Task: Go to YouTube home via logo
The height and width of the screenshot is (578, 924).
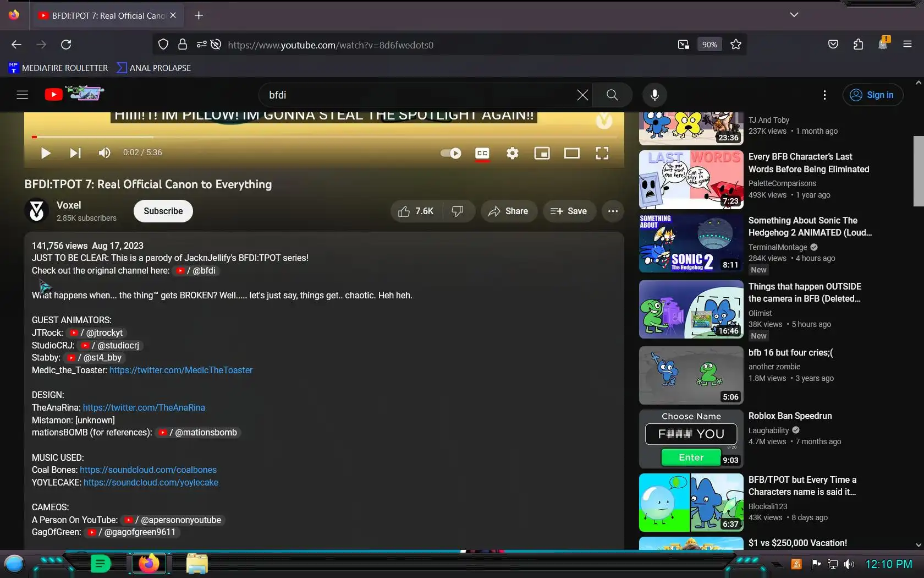Action: tap(74, 94)
